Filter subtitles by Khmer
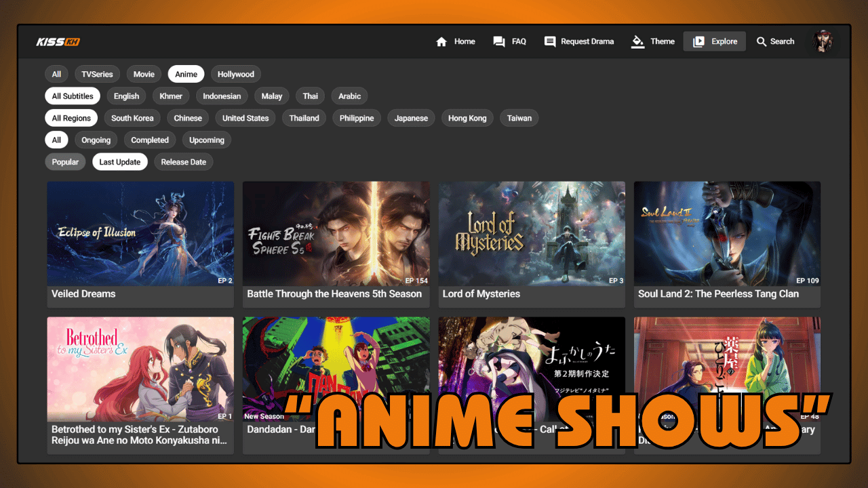 [170, 96]
